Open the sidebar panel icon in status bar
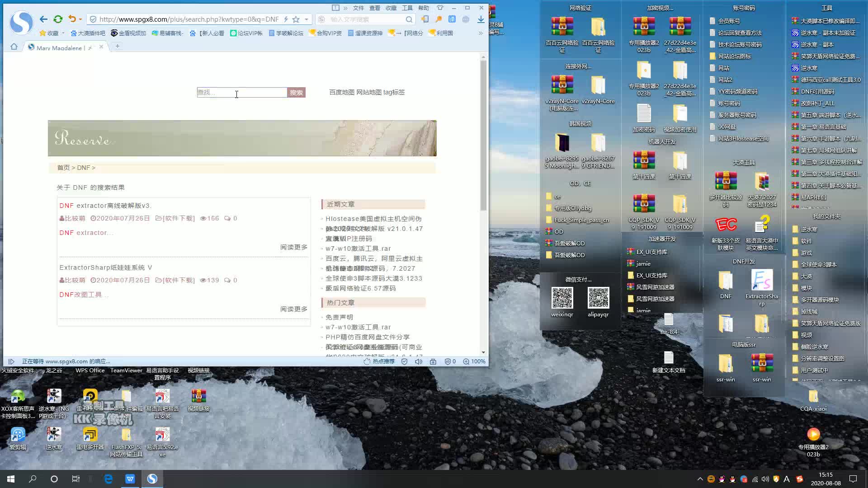Viewport: 868px width, 488px height. click(x=11, y=361)
